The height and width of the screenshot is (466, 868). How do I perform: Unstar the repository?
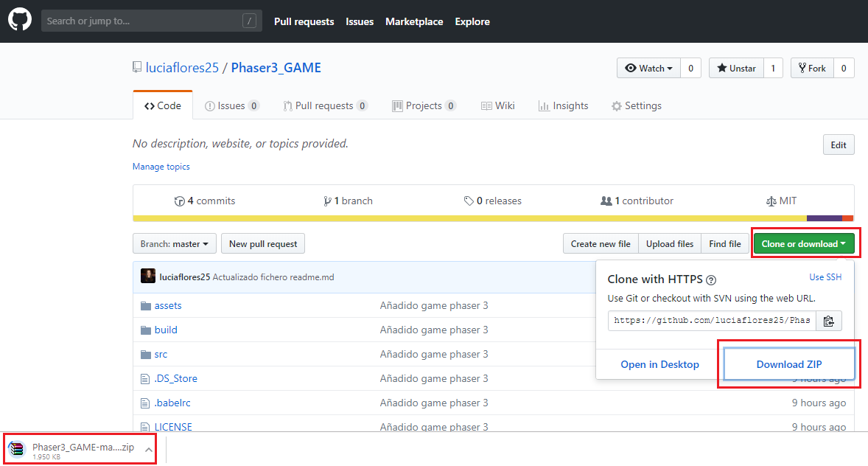(736, 68)
